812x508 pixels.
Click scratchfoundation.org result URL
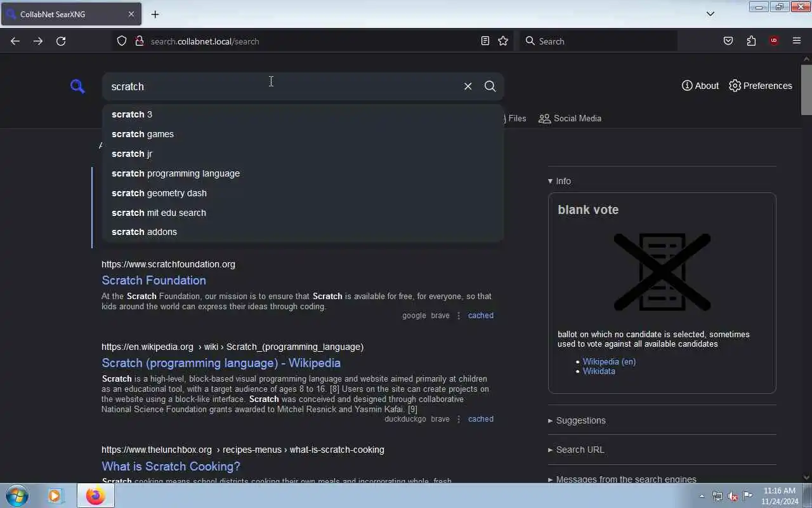168,264
